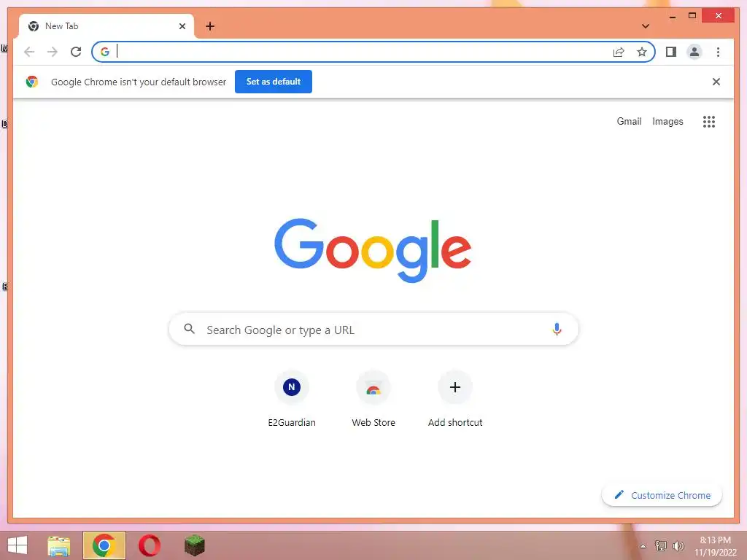Reload the page with refresh icon

pos(76,52)
